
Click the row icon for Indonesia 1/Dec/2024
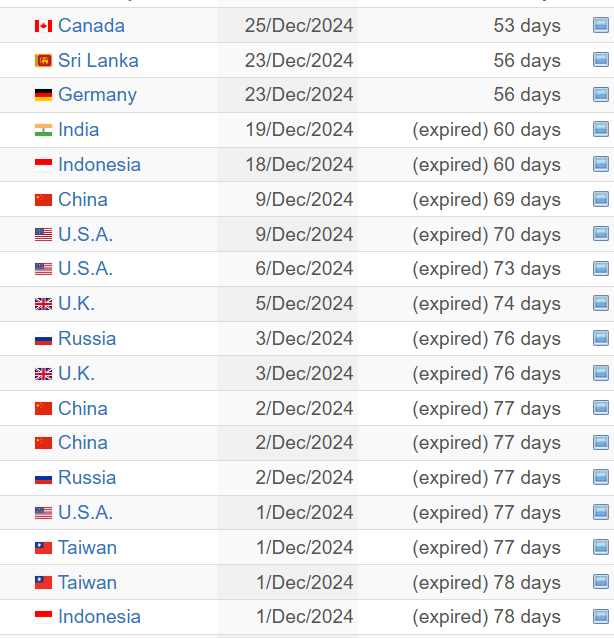tap(601, 616)
